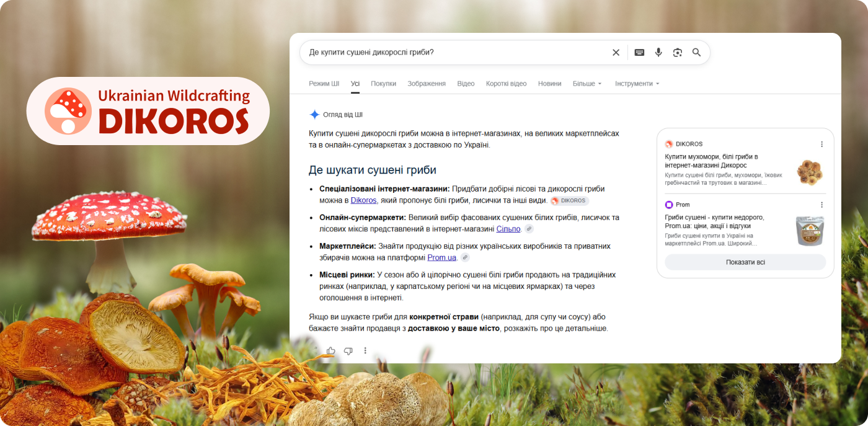Image resolution: width=868 pixels, height=426 pixels.
Task: Open the three-dot menu on the Prom card
Action: (x=822, y=205)
